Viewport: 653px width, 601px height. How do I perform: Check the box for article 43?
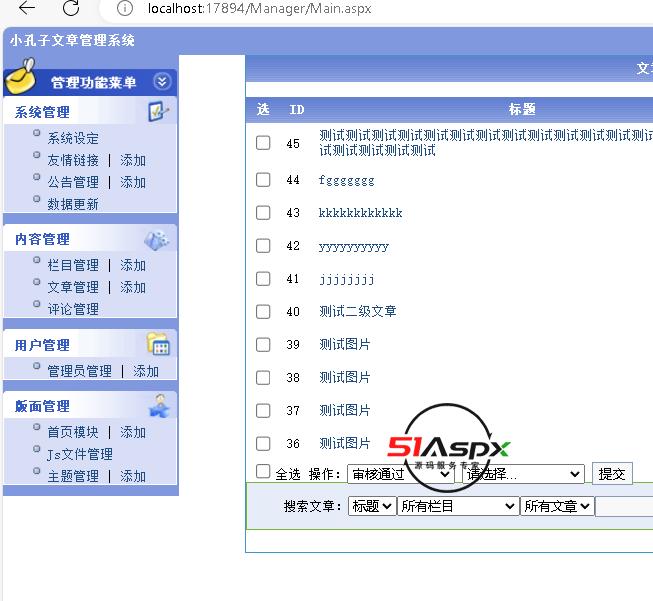(x=263, y=213)
